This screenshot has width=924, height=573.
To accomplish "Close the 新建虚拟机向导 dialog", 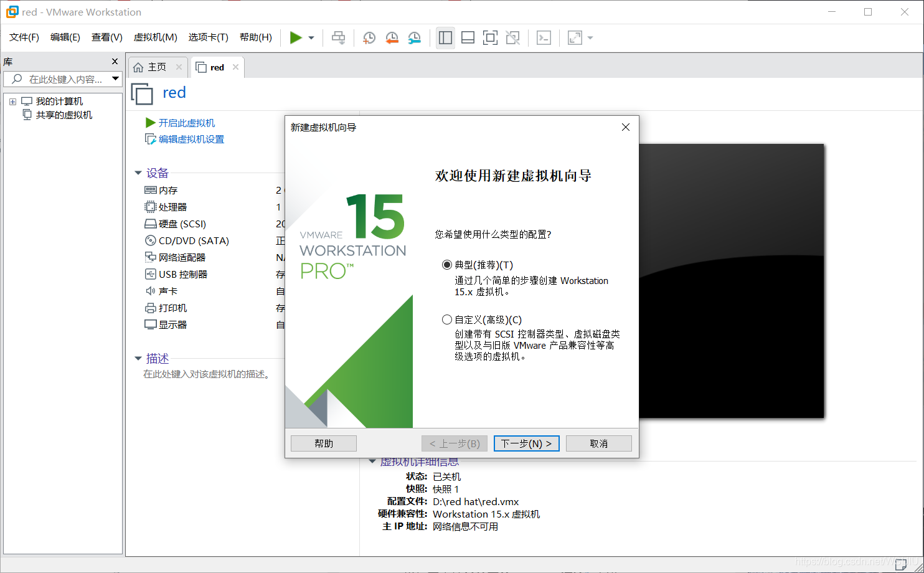I will [x=626, y=127].
